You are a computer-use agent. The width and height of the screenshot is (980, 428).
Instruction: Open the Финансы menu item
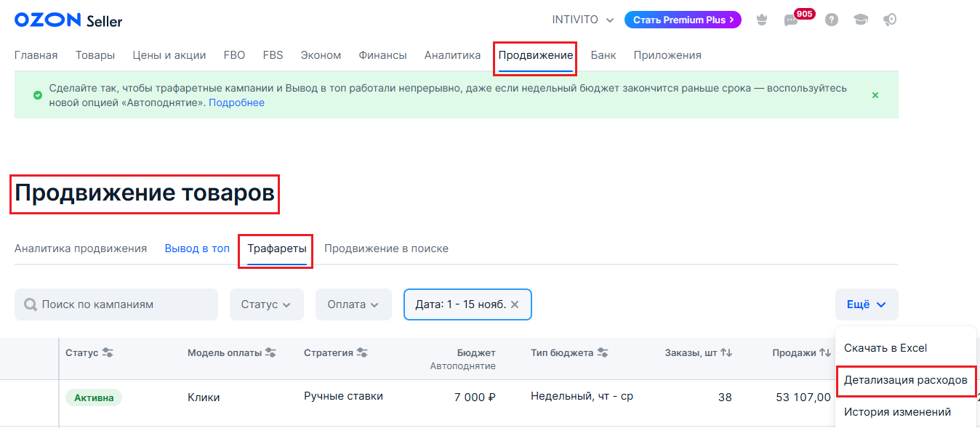tap(382, 55)
